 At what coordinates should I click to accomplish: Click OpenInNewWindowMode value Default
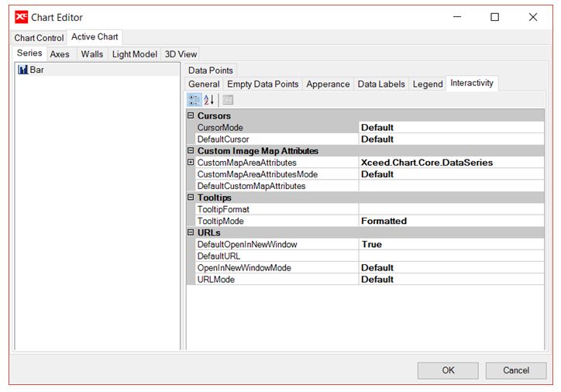[x=452, y=268]
